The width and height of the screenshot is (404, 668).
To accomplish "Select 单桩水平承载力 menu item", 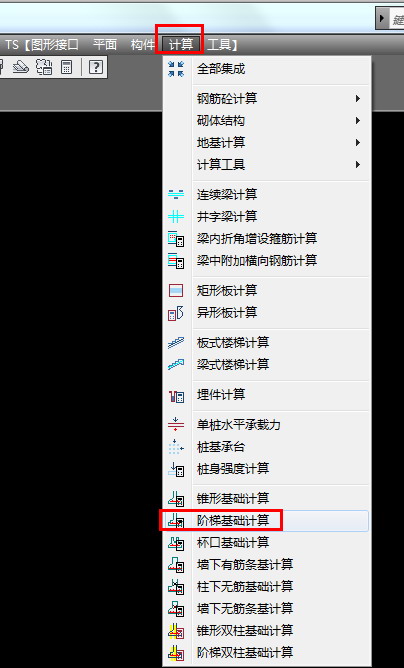I will [239, 425].
